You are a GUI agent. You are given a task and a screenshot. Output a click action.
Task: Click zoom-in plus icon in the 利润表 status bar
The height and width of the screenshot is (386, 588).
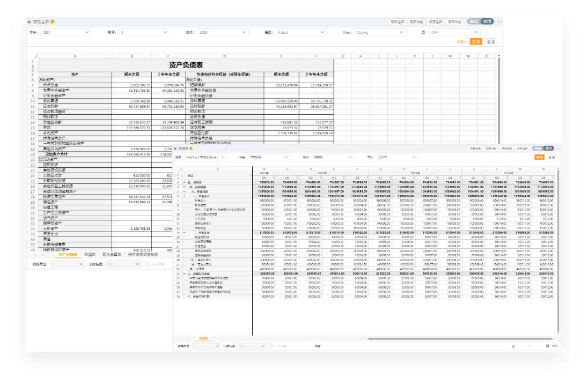point(547,346)
